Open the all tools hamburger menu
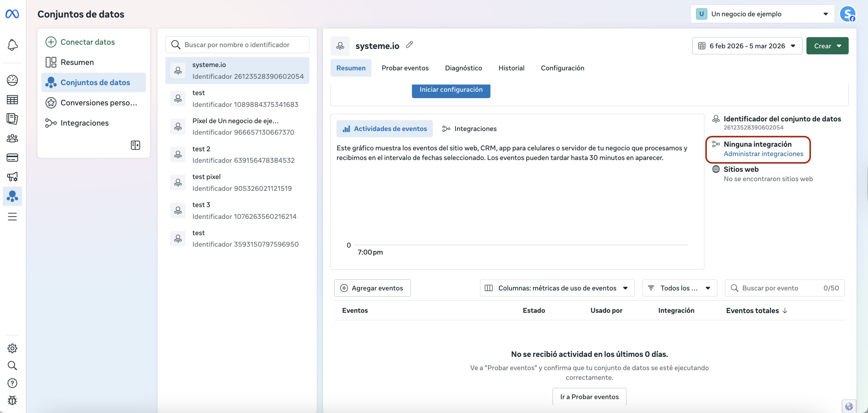This screenshot has width=868, height=413. [x=12, y=216]
